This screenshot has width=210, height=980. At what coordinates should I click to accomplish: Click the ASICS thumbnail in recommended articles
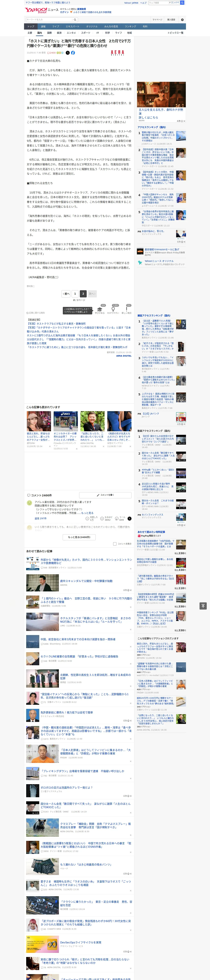click(x=66, y=421)
